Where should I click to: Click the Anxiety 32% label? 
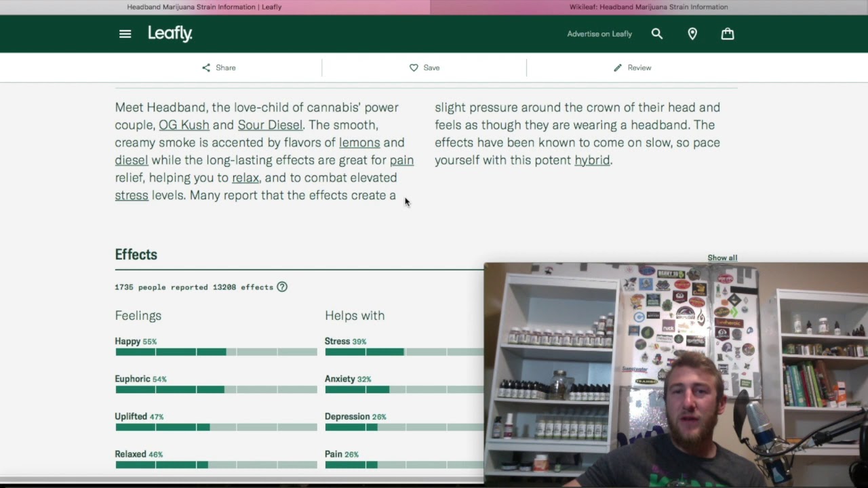[x=348, y=379]
